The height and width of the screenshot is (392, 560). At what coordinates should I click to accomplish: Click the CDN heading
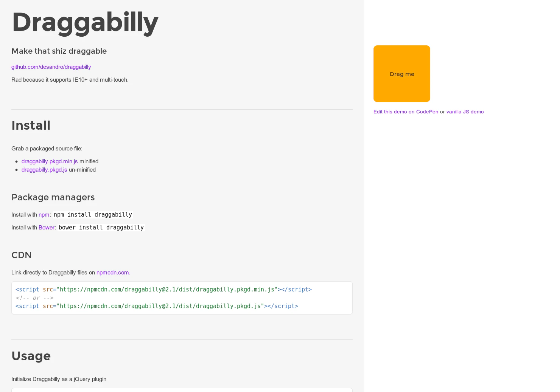(22, 255)
